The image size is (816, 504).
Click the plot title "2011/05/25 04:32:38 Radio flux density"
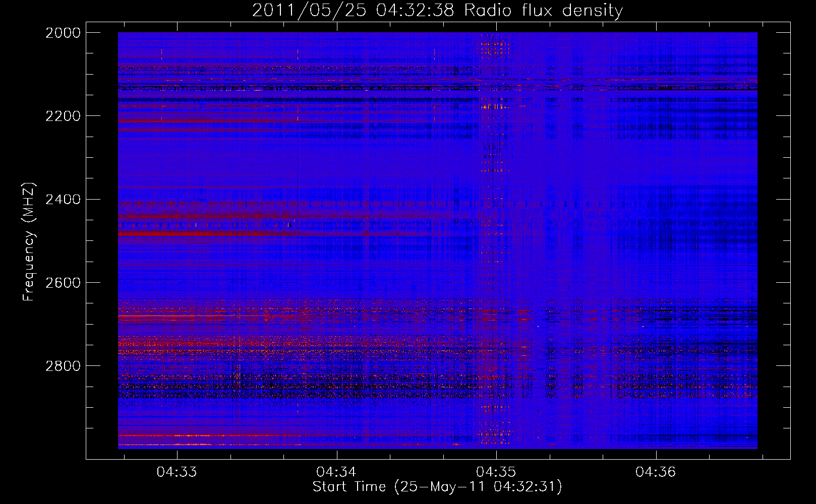(437, 11)
